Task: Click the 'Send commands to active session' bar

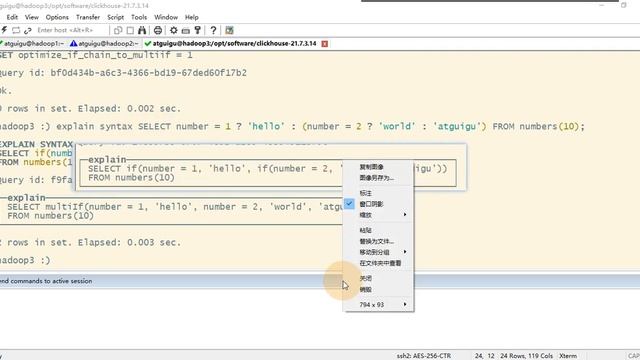Action: click(x=320, y=281)
